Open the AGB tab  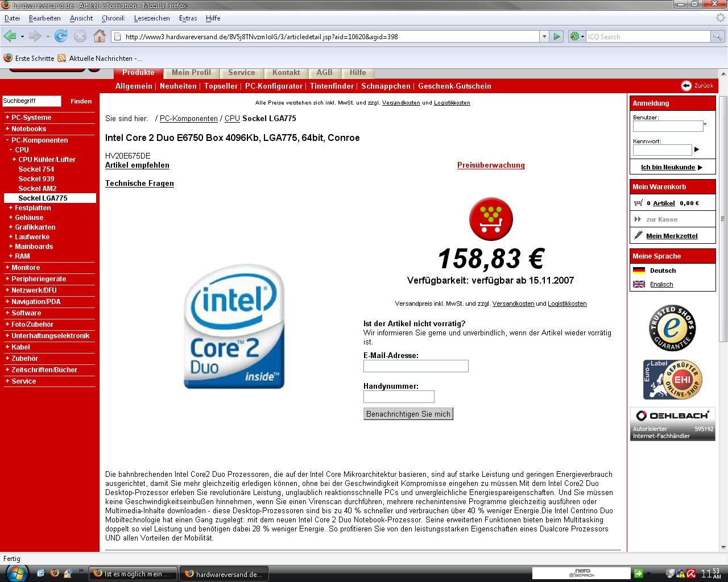325,73
